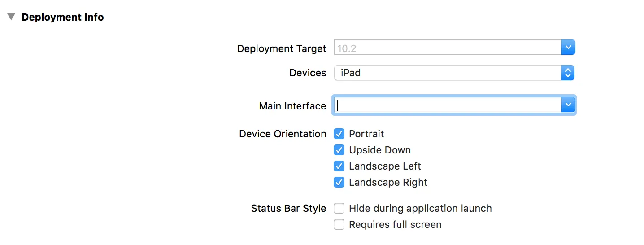Open the Deployment Target dropdown arrow

(568, 48)
